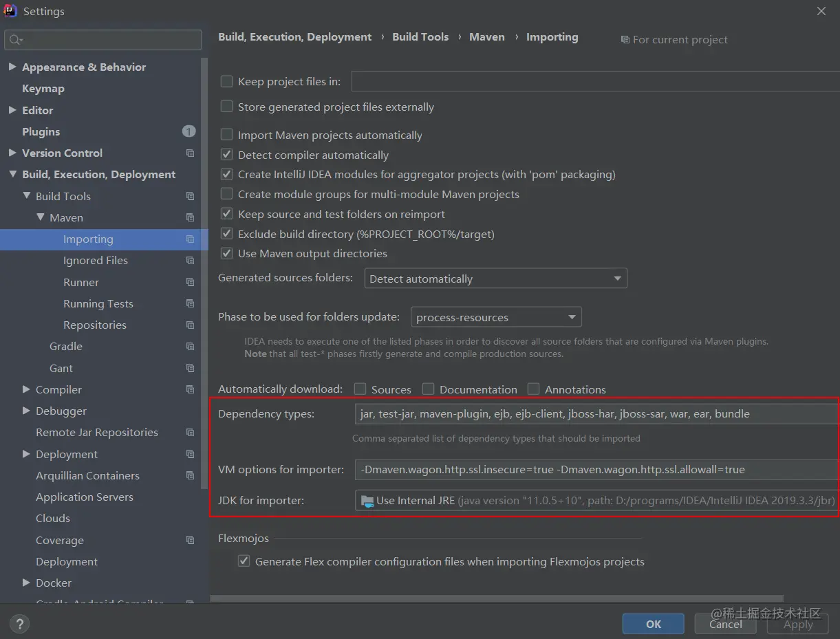This screenshot has width=840, height=639.
Task: Click the per-project icon beside Gradle
Action: [190, 347]
